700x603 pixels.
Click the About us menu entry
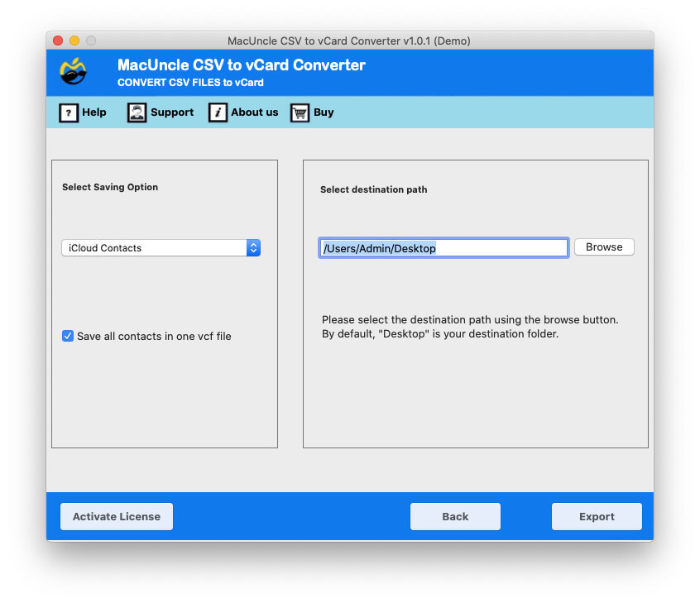254,112
